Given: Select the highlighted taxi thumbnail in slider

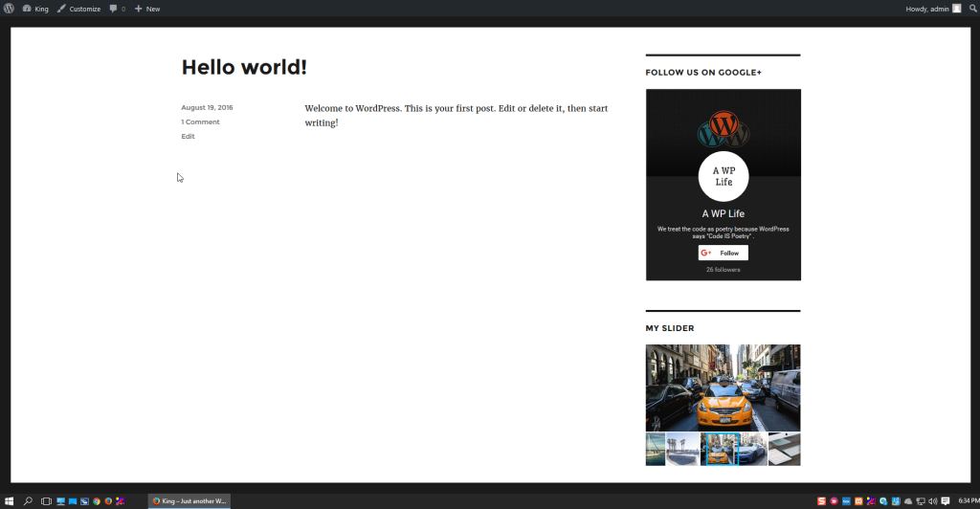Looking at the screenshot, I should (719, 449).
